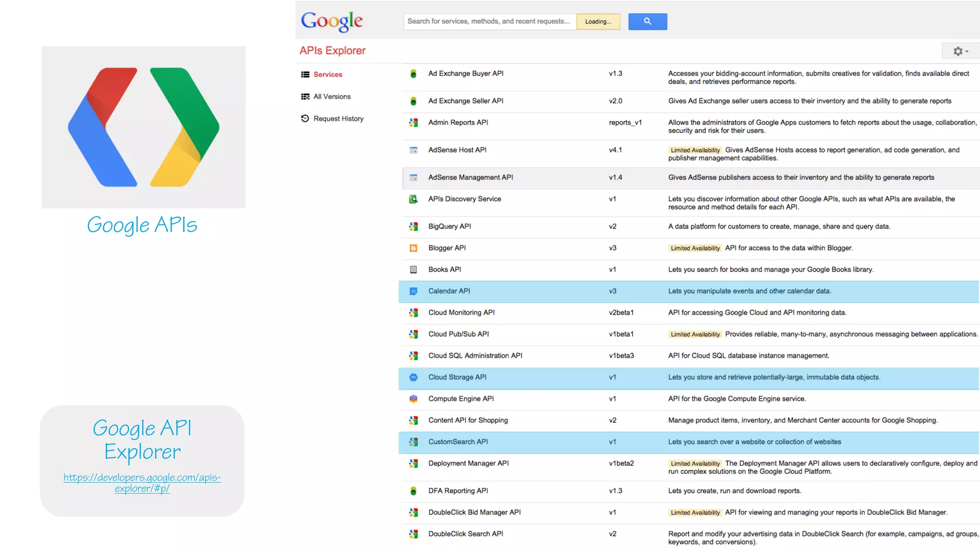Image resolution: width=980 pixels, height=551 pixels.
Task: Click the AdSense Host API icon
Action: [413, 150]
